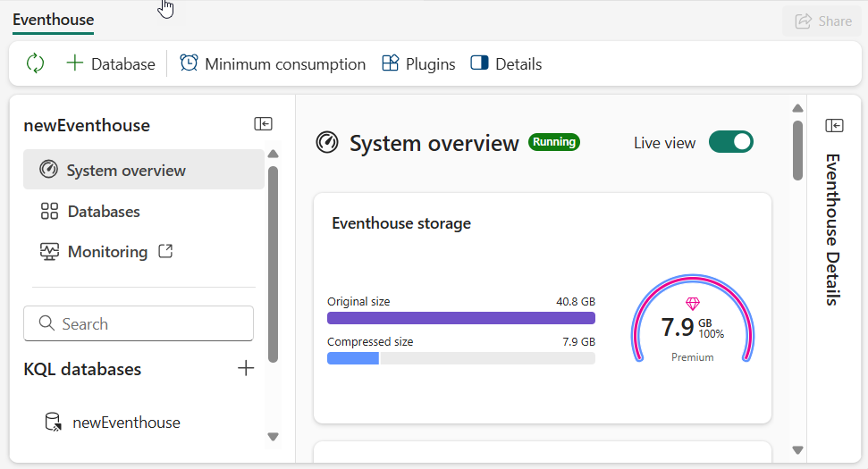Open Monitoring in the sidebar
868x469 pixels.
pyautogui.click(x=107, y=252)
